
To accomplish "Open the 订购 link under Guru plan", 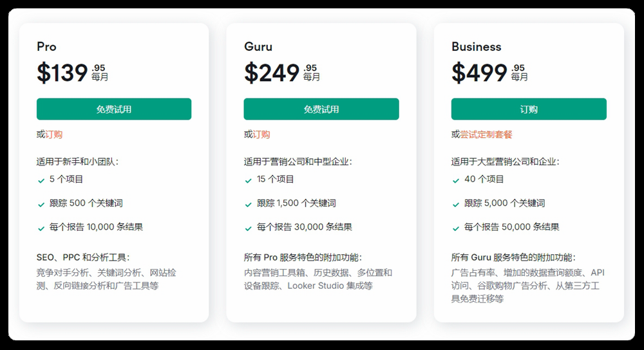I will (261, 134).
